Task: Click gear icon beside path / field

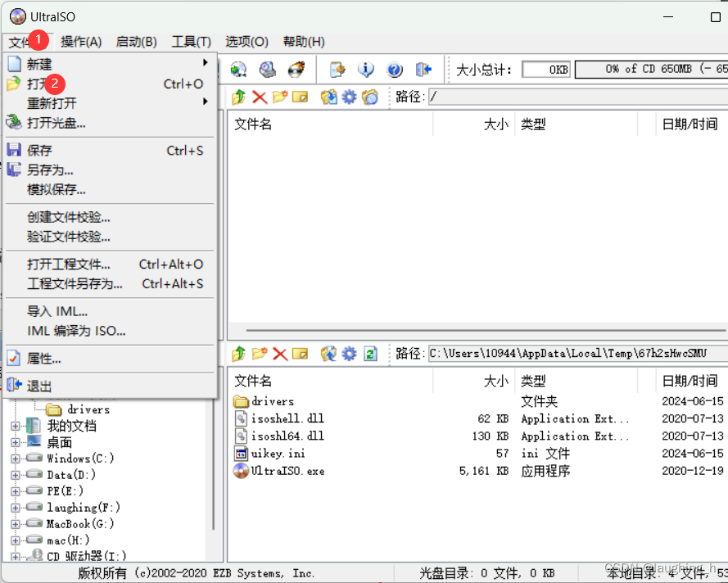Action: [349, 97]
